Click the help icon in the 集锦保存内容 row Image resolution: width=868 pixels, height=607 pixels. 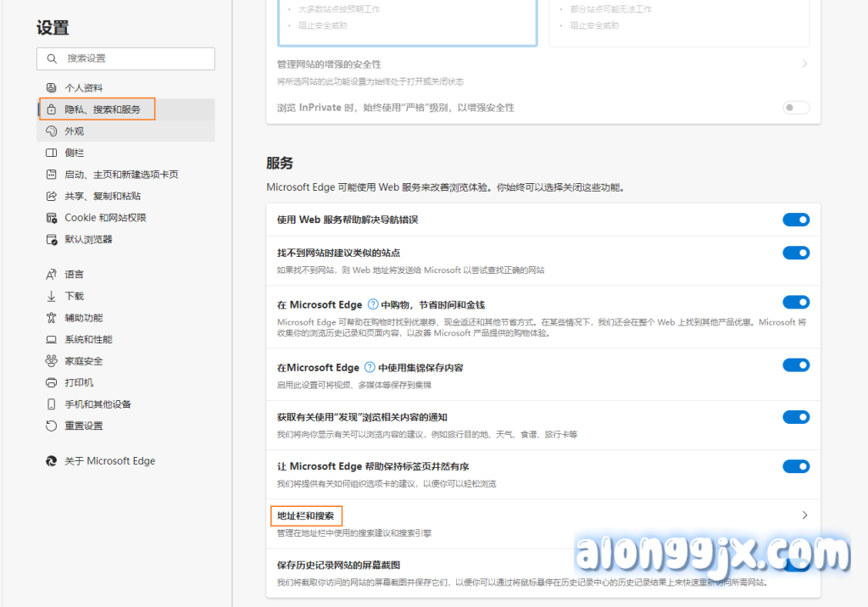pyautogui.click(x=370, y=368)
